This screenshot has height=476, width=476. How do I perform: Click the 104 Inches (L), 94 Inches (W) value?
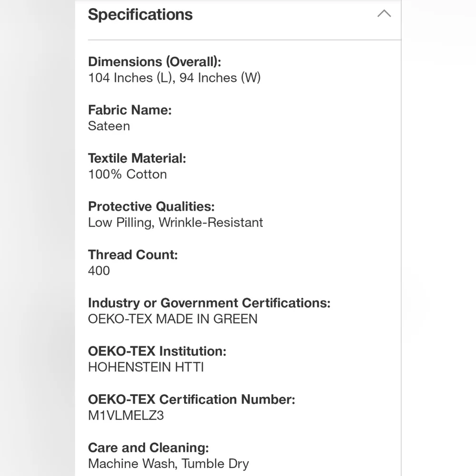click(x=174, y=78)
